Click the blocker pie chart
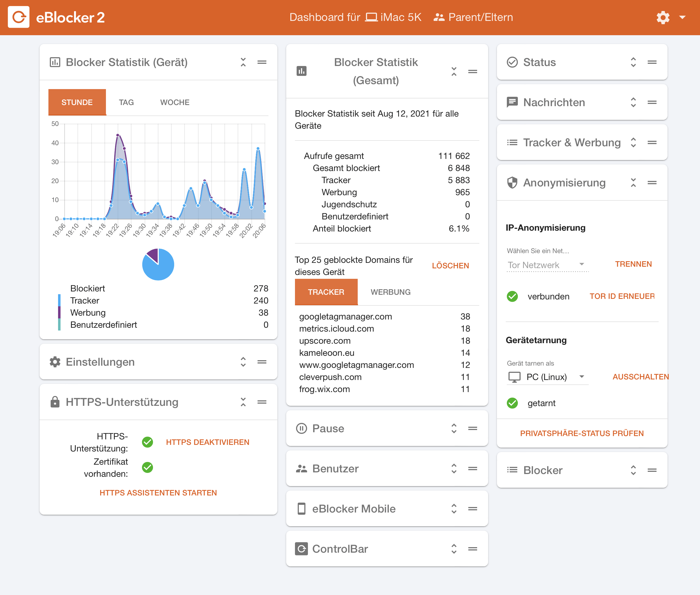The image size is (700, 595). [x=158, y=265]
